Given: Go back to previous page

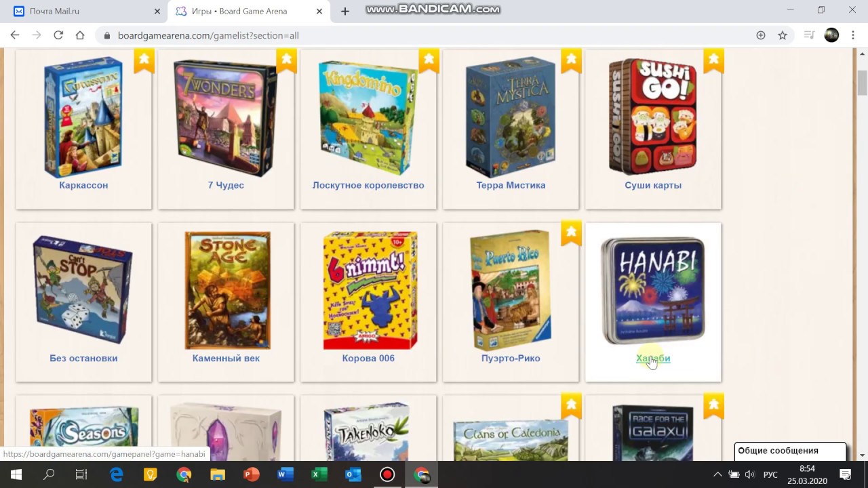Looking at the screenshot, I should click(x=15, y=35).
